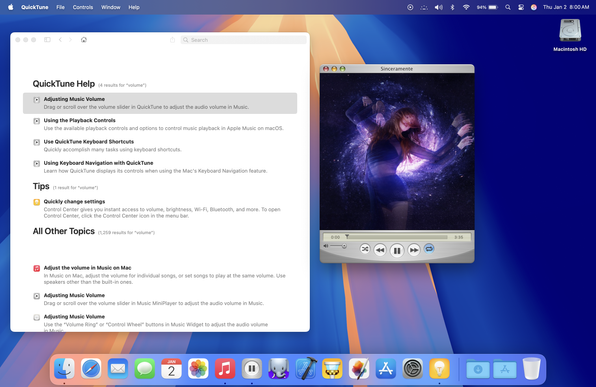596x387 pixels.
Task: Skip to the previous track
Action: (x=380, y=250)
